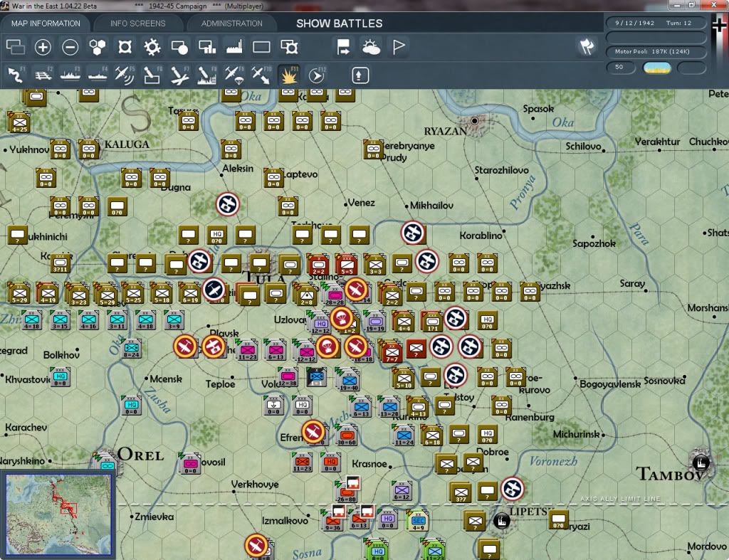Select red HQ 0=0 west of Krasnoe

(x=330, y=463)
